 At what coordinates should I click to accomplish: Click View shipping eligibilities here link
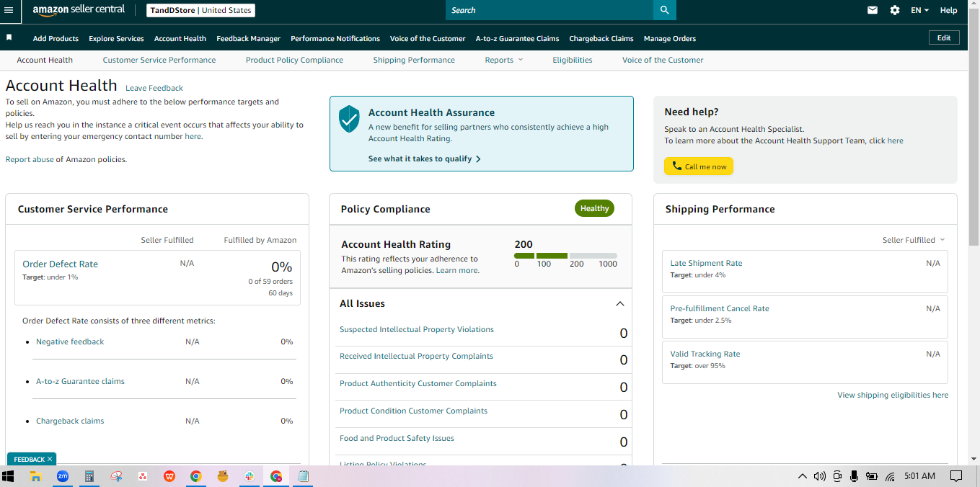893,395
